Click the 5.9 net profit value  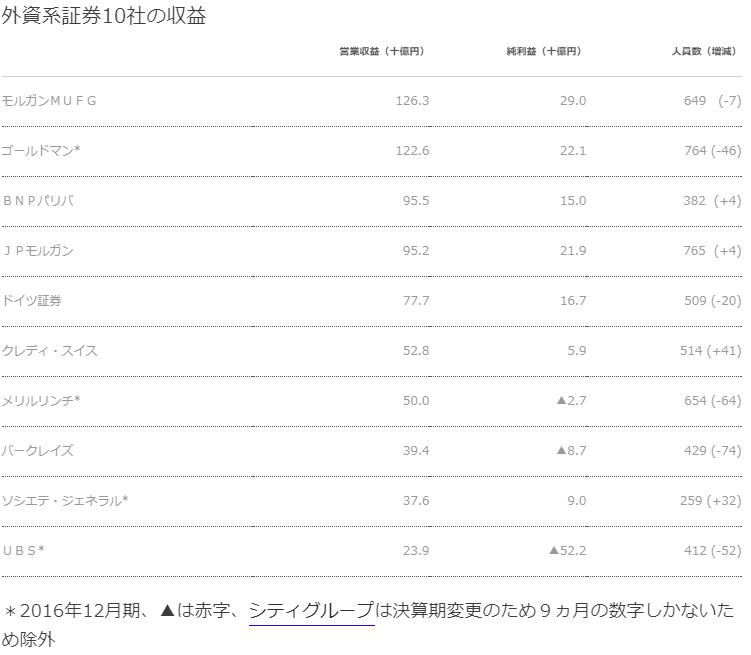click(x=577, y=351)
